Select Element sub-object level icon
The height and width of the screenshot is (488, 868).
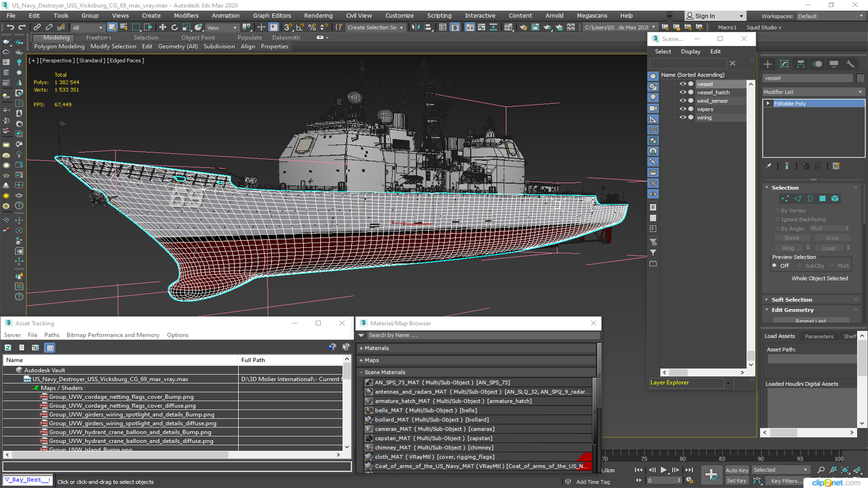point(835,199)
